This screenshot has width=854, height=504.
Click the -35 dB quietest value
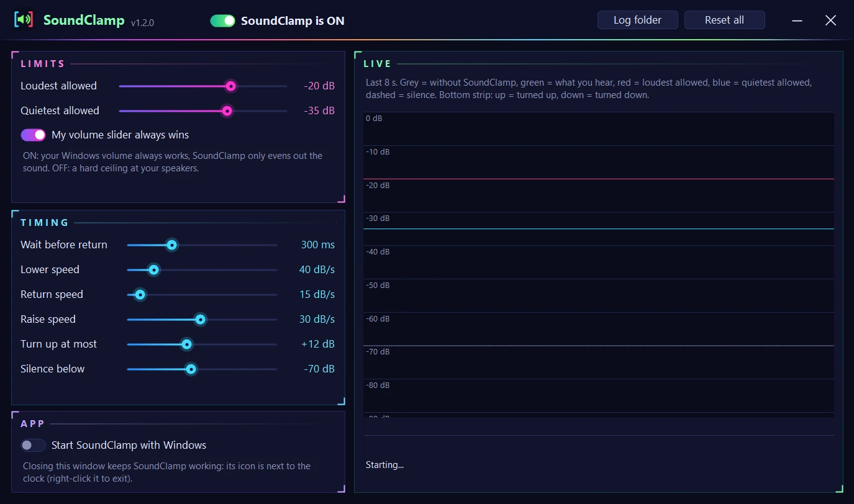pos(319,110)
